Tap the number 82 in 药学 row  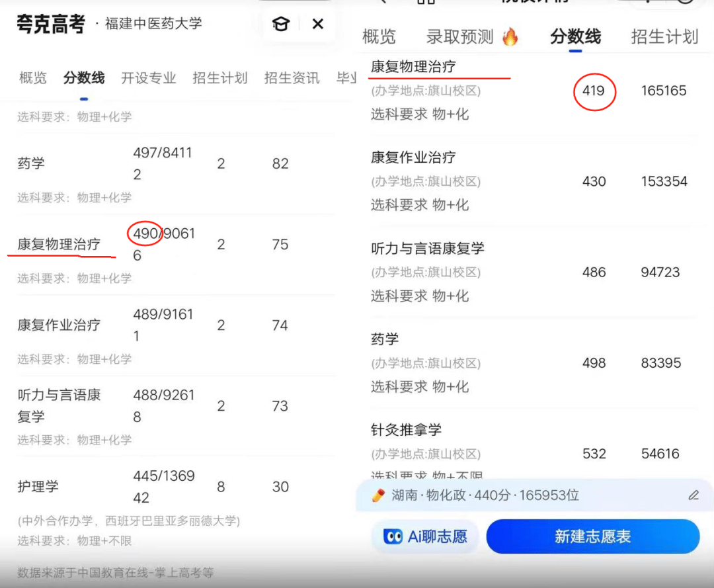[280, 163]
